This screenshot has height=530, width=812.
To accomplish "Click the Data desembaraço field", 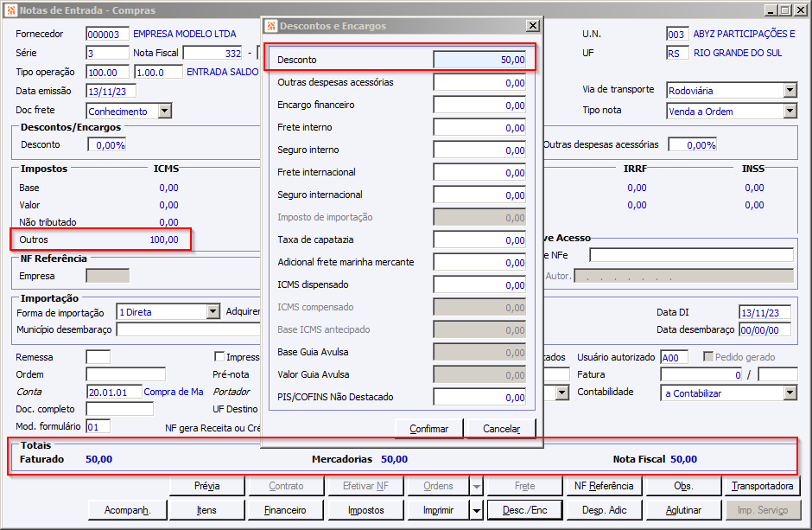I will point(764,330).
